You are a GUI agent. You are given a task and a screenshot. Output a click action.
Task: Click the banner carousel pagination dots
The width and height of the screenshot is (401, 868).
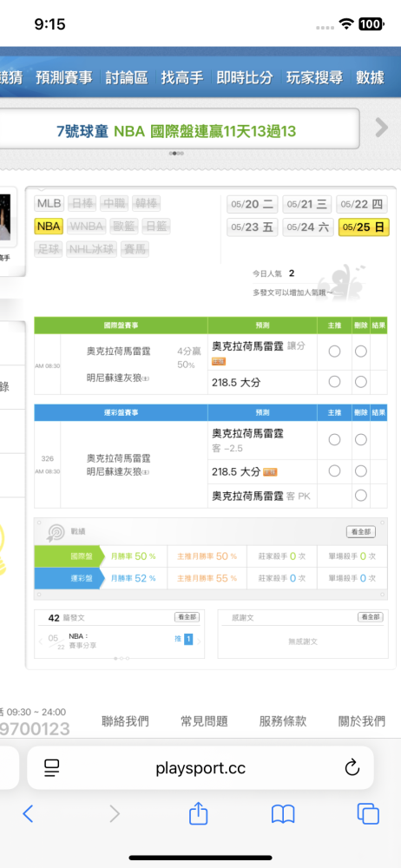[x=177, y=154]
